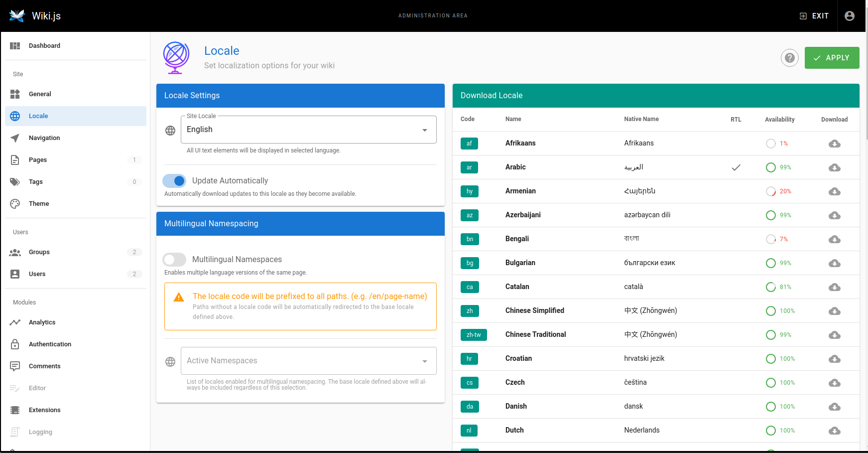The height and width of the screenshot is (453, 868).
Task: Click the Wiki.js logo icon
Action: (x=17, y=16)
